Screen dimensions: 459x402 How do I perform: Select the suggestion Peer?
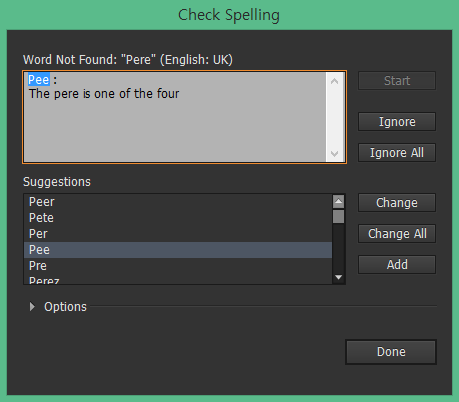coord(178,202)
